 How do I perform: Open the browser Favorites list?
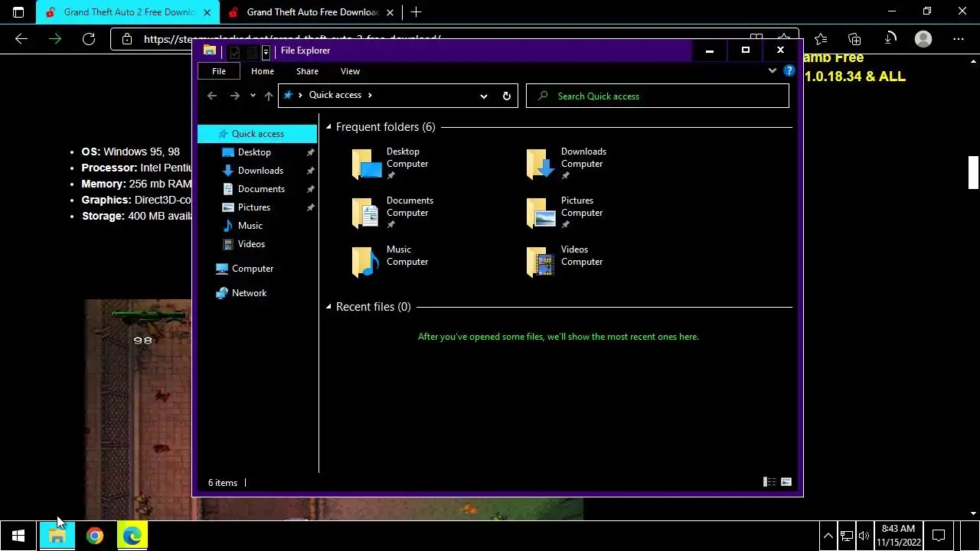pos(821,39)
